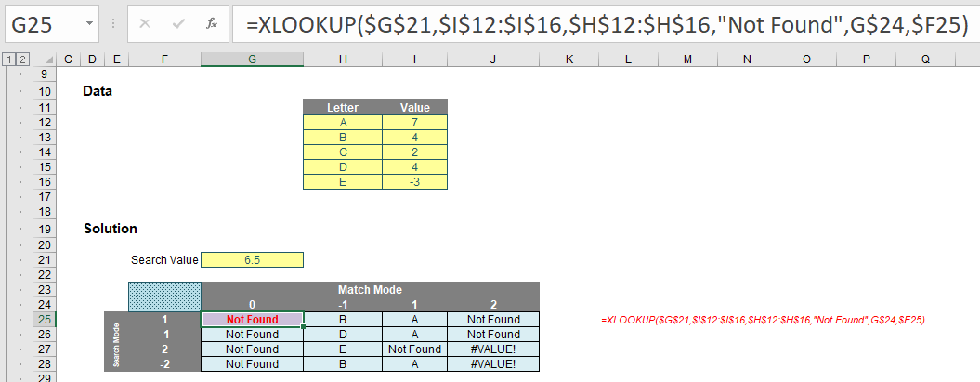980x382 pixels.
Task: Click outline level 1 button
Action: point(8,59)
